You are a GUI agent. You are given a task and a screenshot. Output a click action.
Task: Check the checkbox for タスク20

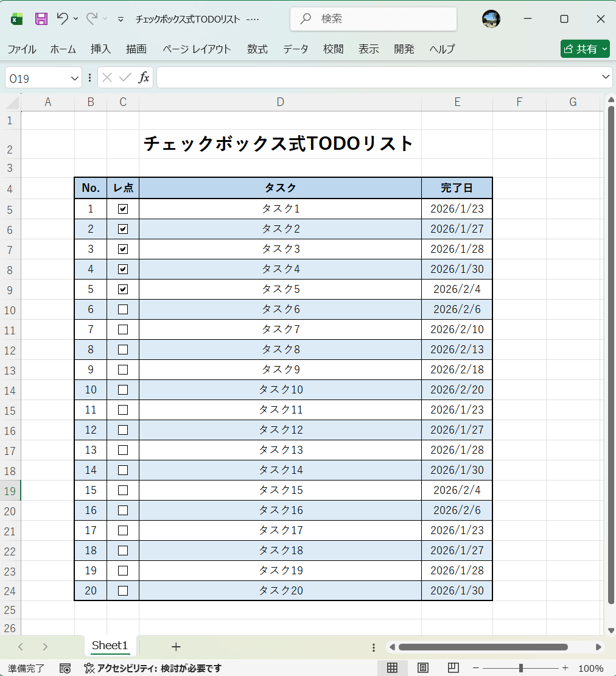pos(122,590)
